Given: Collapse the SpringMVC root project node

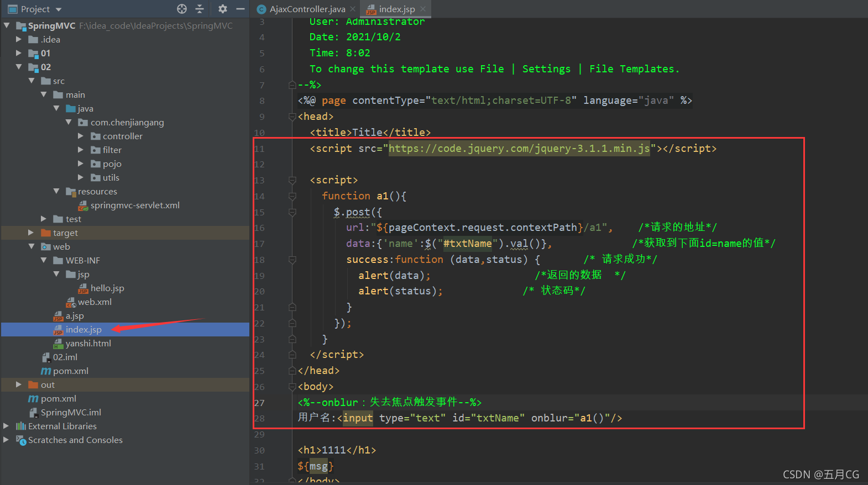Looking at the screenshot, I should pos(7,25).
